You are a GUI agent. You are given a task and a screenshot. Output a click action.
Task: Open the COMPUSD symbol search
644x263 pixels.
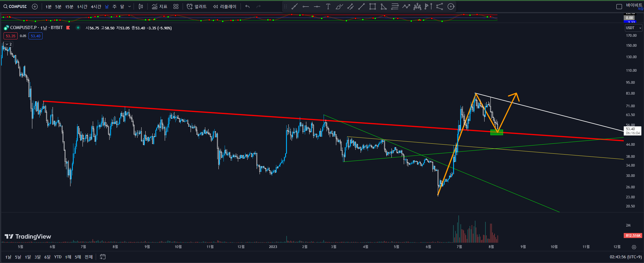point(15,6)
